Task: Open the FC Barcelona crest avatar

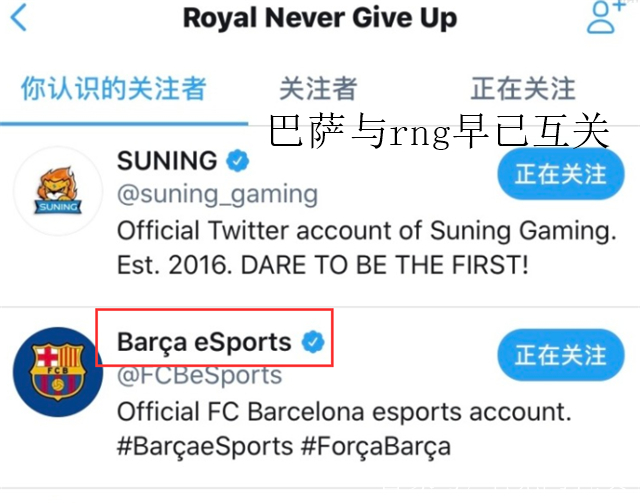Action: click(58, 372)
